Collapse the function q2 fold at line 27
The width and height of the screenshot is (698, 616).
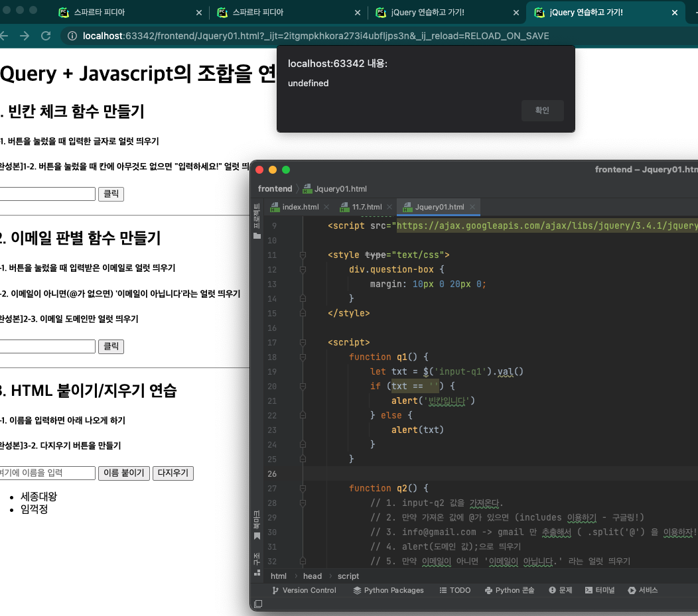[x=303, y=488]
